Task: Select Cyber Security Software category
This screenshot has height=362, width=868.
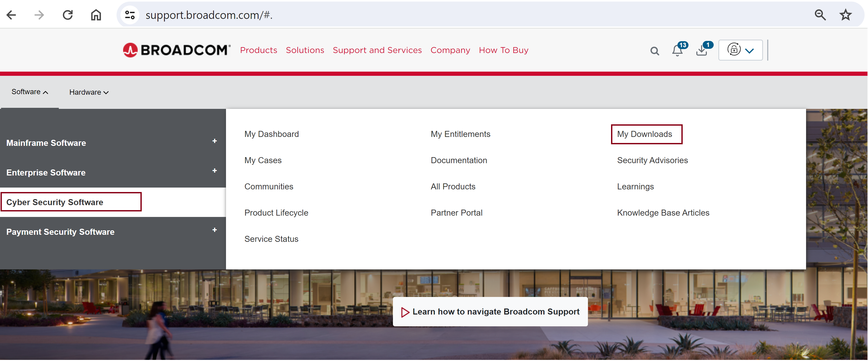Action: (x=55, y=202)
